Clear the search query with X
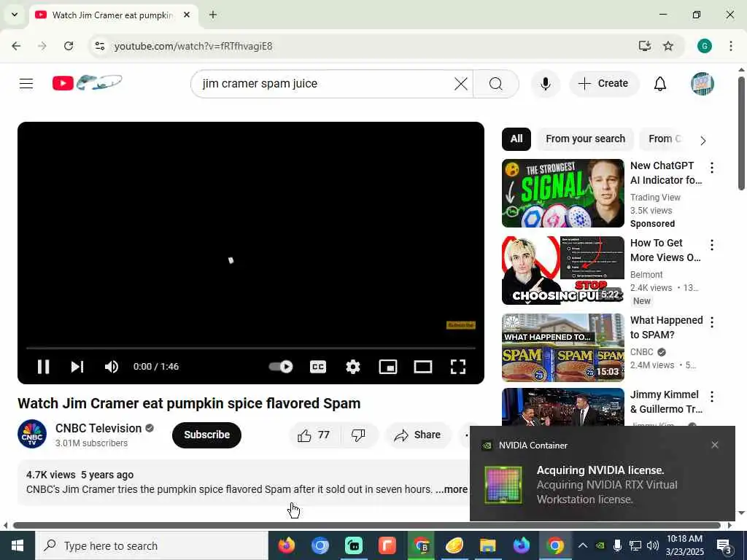This screenshot has width=747, height=560. [461, 84]
